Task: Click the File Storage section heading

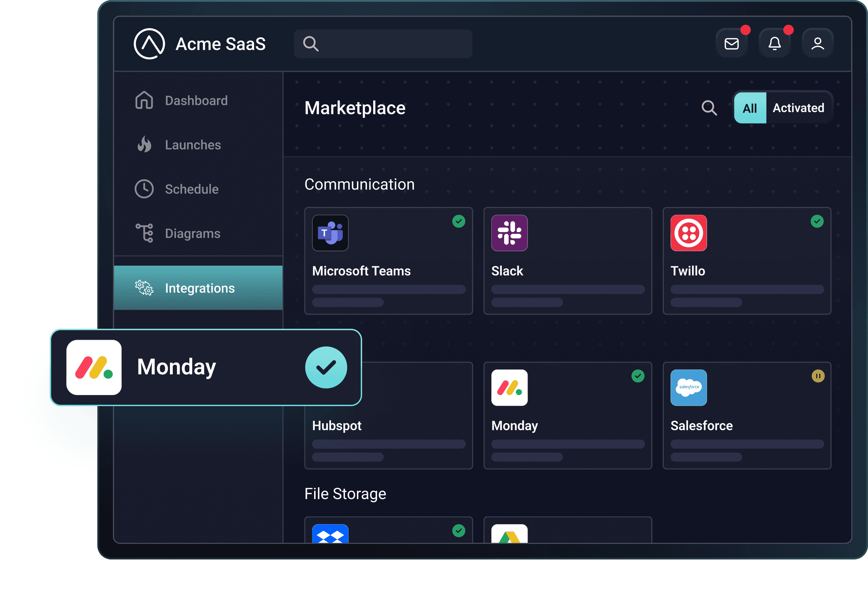Action: [345, 494]
